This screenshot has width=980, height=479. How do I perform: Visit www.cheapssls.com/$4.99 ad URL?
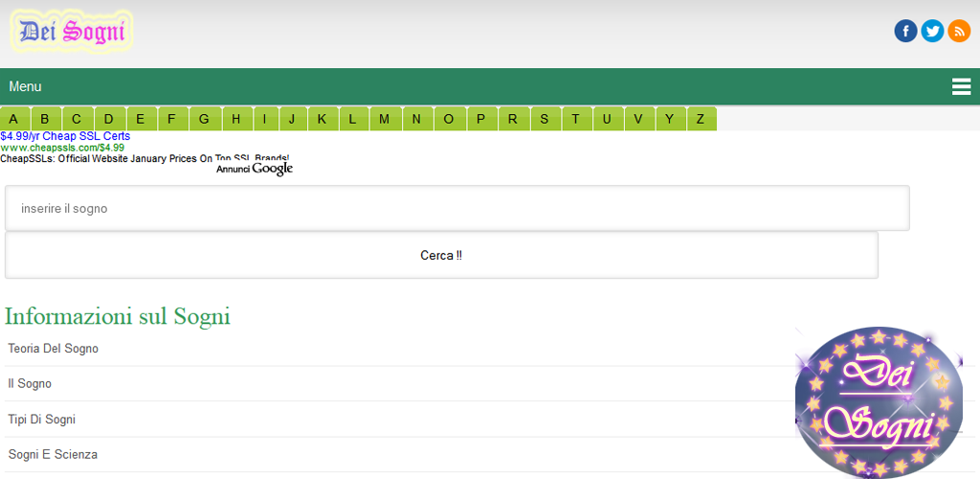[x=62, y=148]
